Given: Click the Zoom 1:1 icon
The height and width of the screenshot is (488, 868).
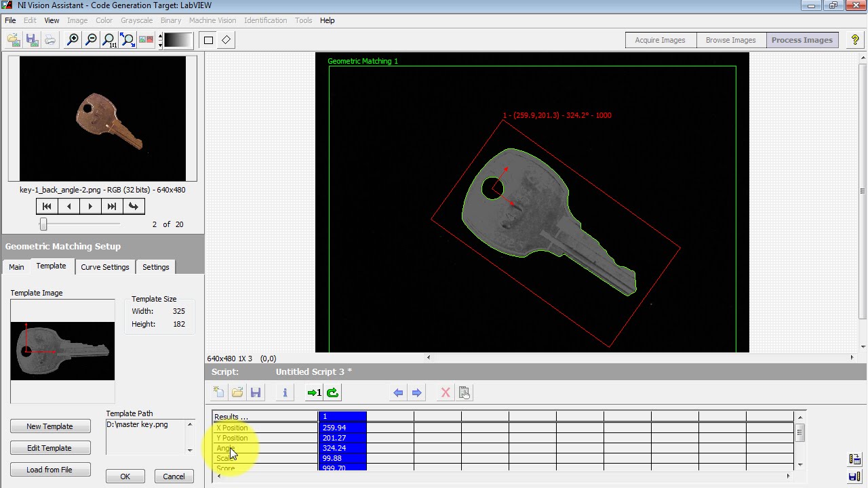Looking at the screenshot, I should point(109,40).
